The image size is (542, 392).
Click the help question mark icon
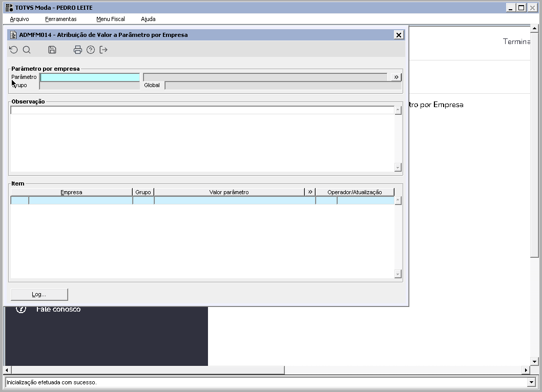(91, 50)
